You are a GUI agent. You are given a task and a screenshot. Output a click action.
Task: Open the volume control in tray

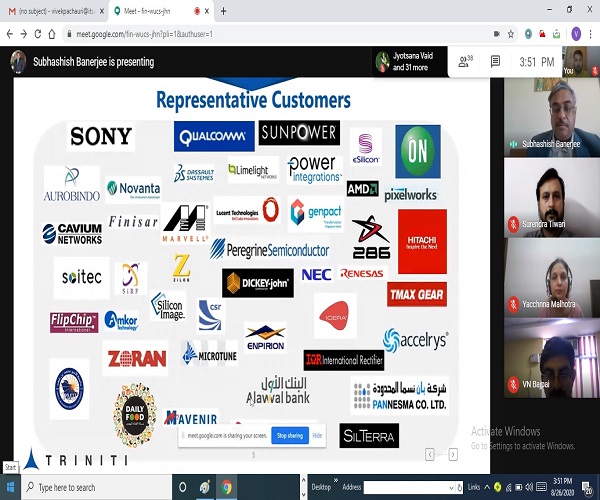click(529, 487)
